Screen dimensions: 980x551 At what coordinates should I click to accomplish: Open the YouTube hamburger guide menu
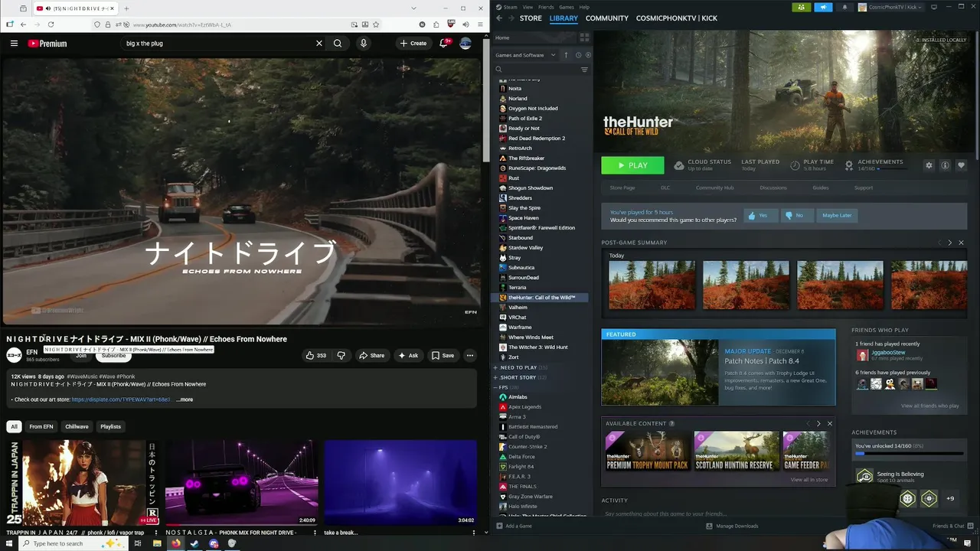tap(14, 44)
